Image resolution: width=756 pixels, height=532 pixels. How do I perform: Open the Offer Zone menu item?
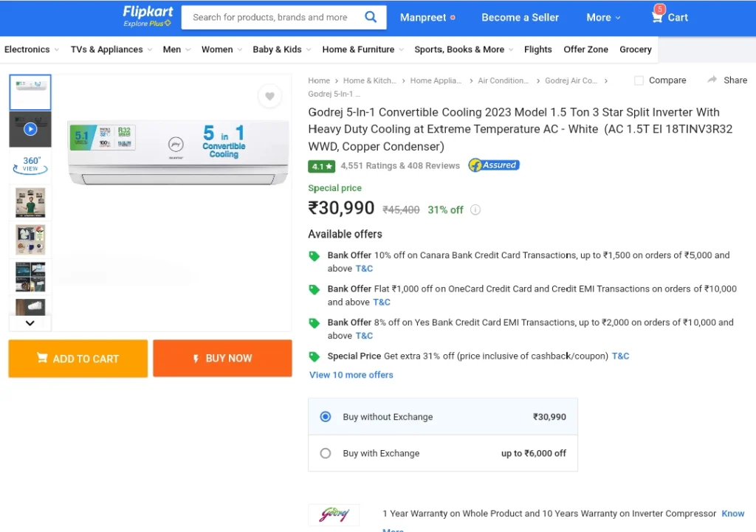[x=585, y=49]
